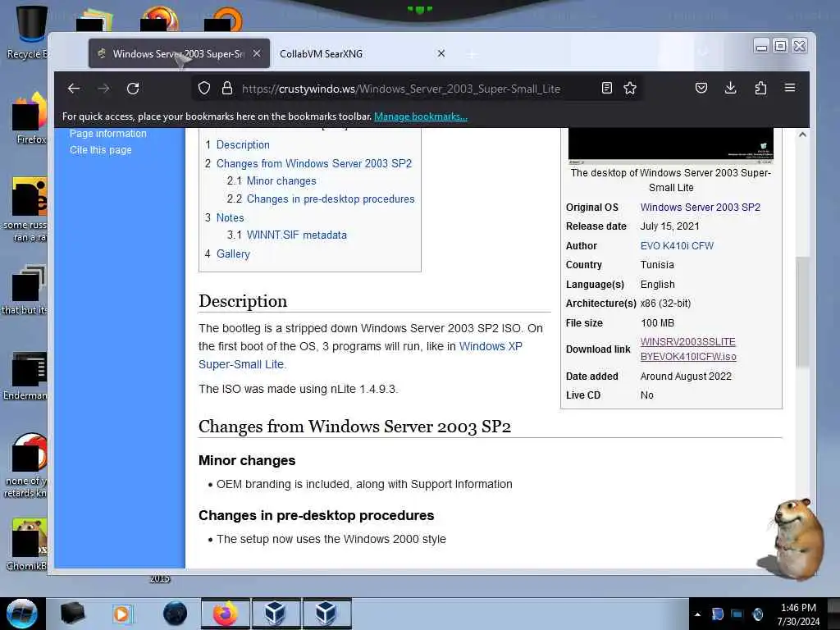
Task: Select the Windows Server 2003 Super-Small tab
Action: [179, 53]
